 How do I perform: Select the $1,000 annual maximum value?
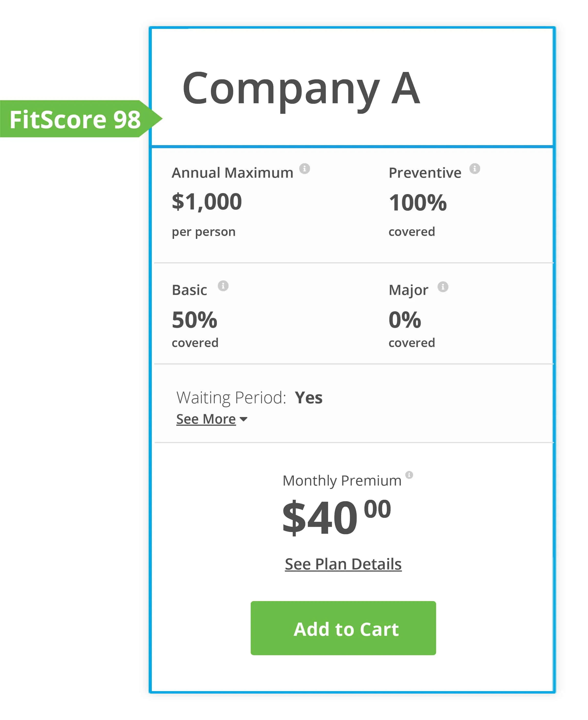coord(207,202)
